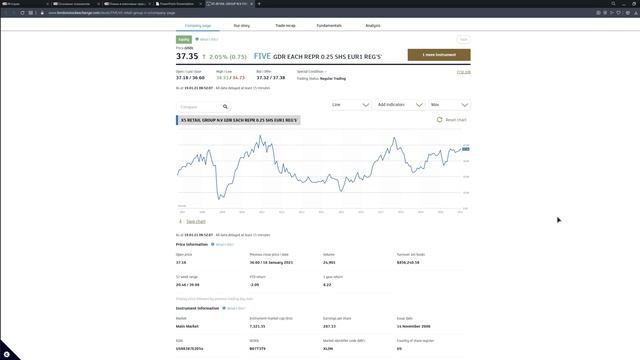Click the grid icon left of the padlock
640x360 pixels.
pyautogui.click(x=31, y=13)
